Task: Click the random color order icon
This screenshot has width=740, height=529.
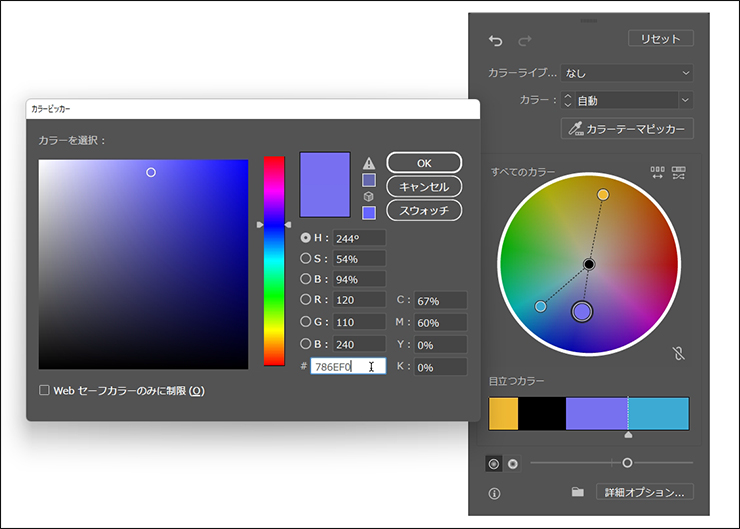Action: point(657,173)
